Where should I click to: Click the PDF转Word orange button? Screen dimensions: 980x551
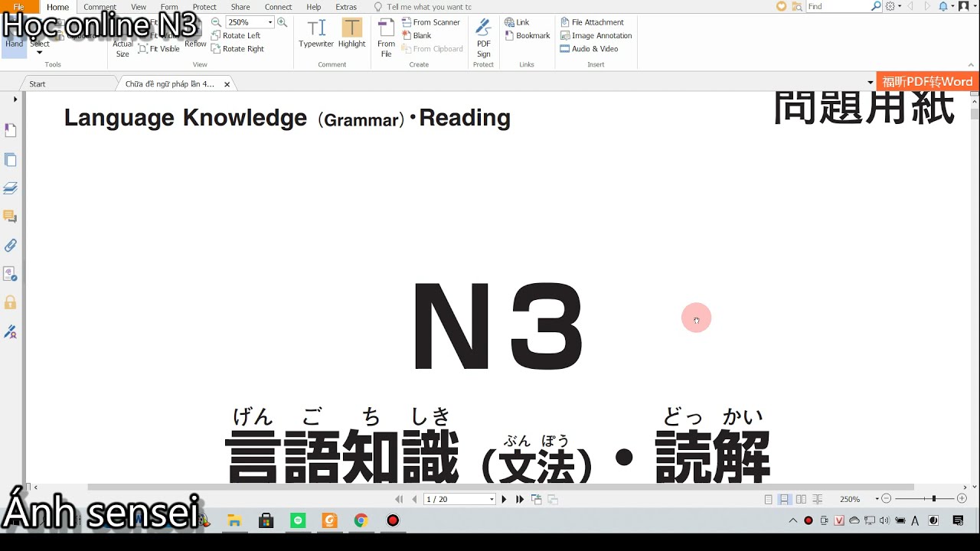pos(927,82)
